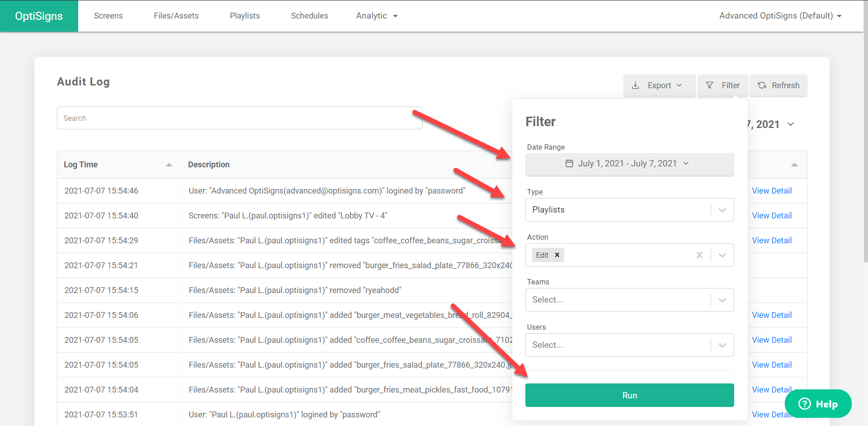Open the Users select dropdown
This screenshot has width=868, height=426.
(x=722, y=345)
